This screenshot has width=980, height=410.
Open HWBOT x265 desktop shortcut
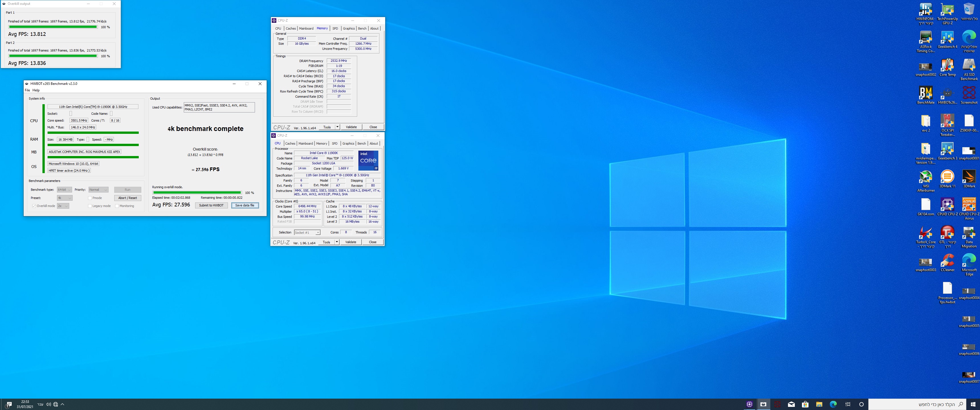point(947,95)
